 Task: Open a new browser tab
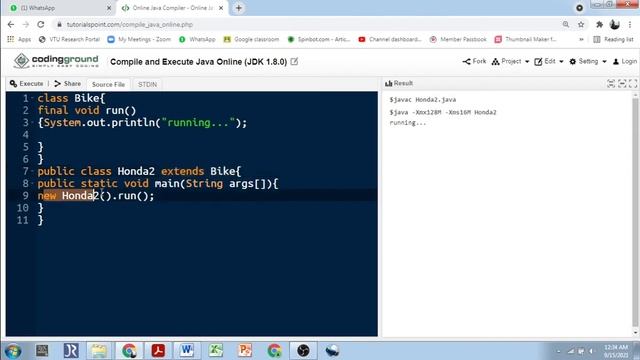[239, 8]
